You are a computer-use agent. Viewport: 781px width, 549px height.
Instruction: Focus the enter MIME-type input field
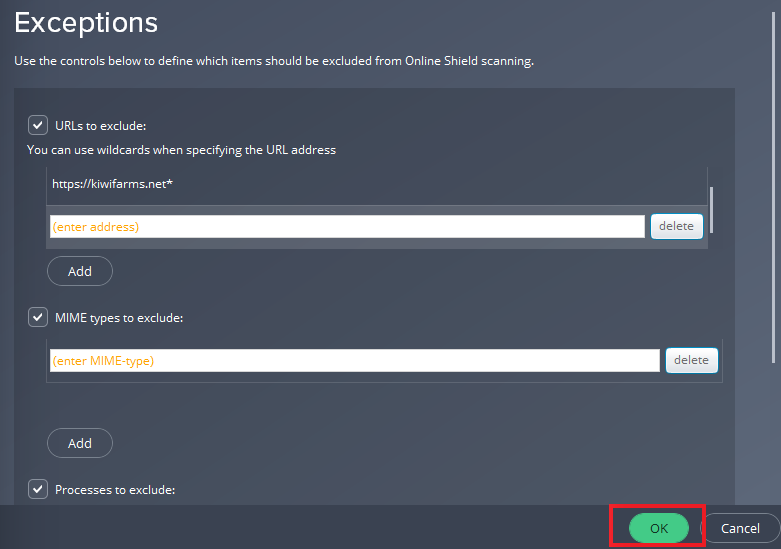[355, 360]
